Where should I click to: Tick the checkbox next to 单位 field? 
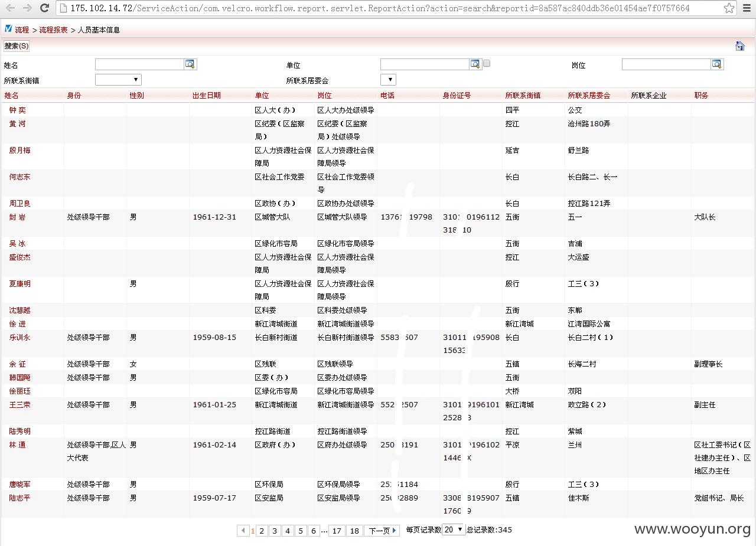(487, 63)
